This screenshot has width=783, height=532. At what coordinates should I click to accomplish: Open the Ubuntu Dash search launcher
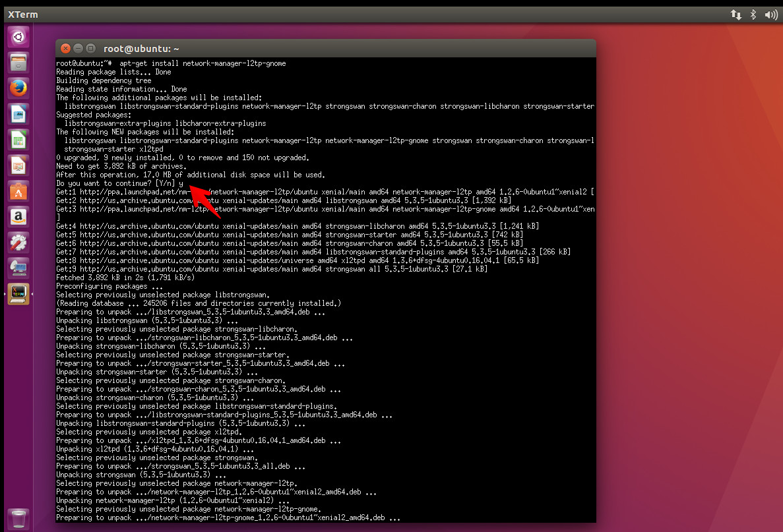click(18, 37)
